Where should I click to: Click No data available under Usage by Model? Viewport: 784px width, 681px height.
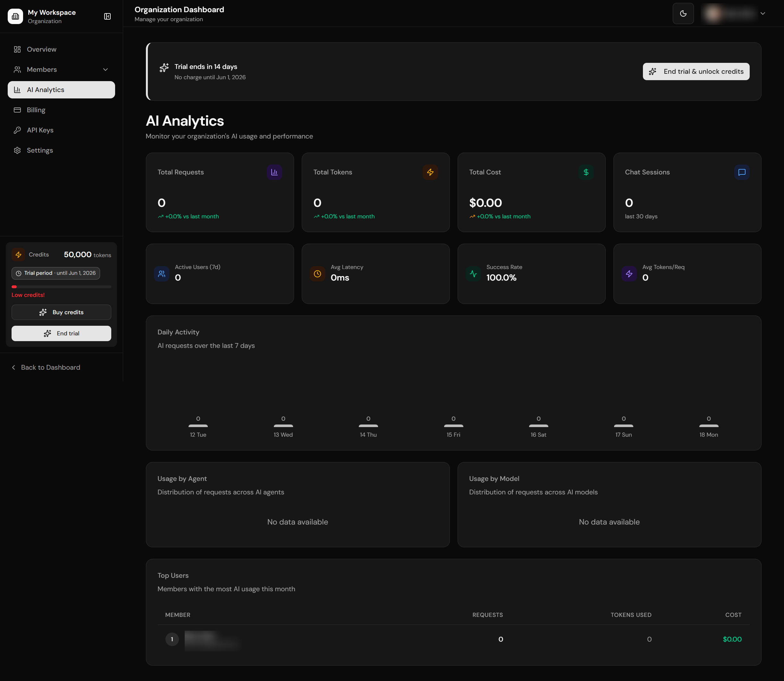pos(609,522)
